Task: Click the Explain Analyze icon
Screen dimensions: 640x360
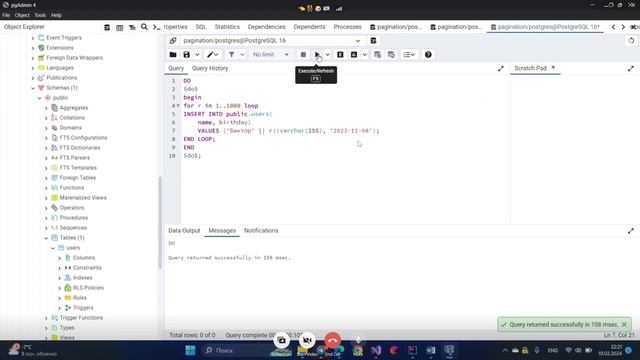Action: click(x=354, y=55)
